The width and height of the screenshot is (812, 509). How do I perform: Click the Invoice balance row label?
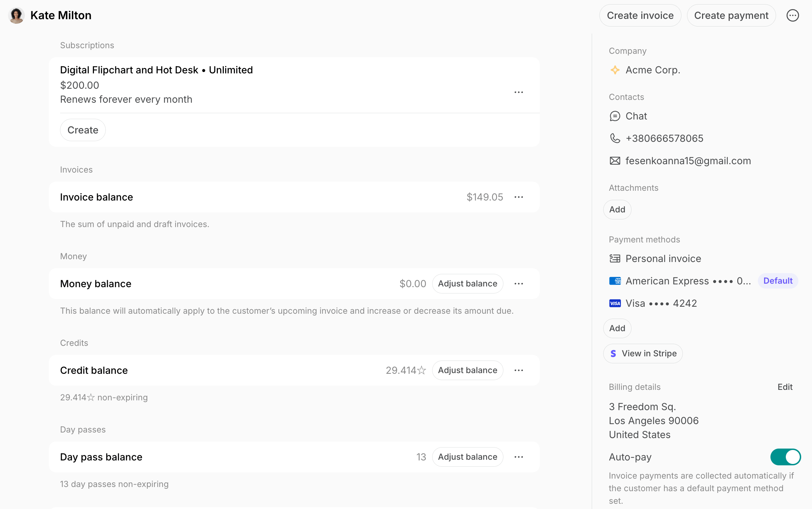[96, 197]
